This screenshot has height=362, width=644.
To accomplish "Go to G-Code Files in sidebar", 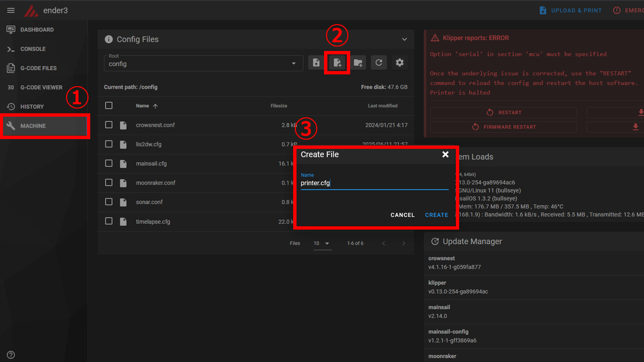I will 38,68.
